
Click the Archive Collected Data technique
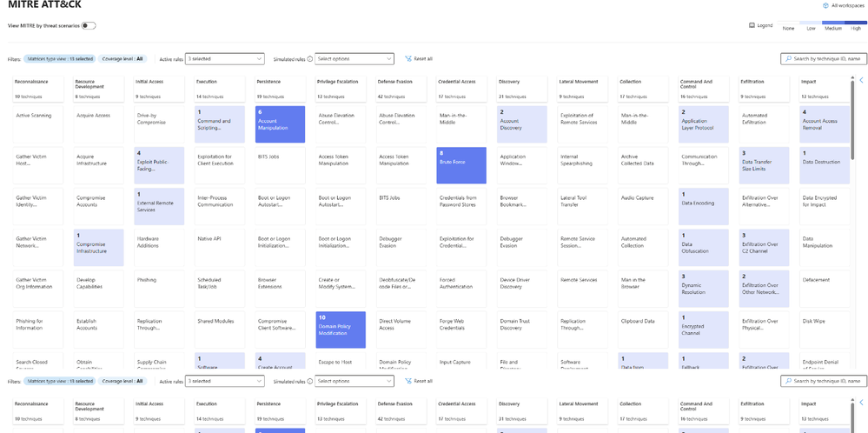(643, 165)
